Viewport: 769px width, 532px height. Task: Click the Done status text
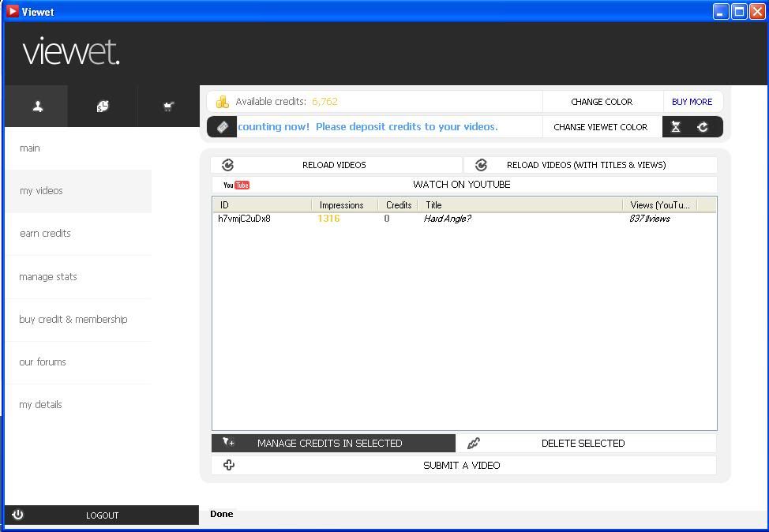222,514
